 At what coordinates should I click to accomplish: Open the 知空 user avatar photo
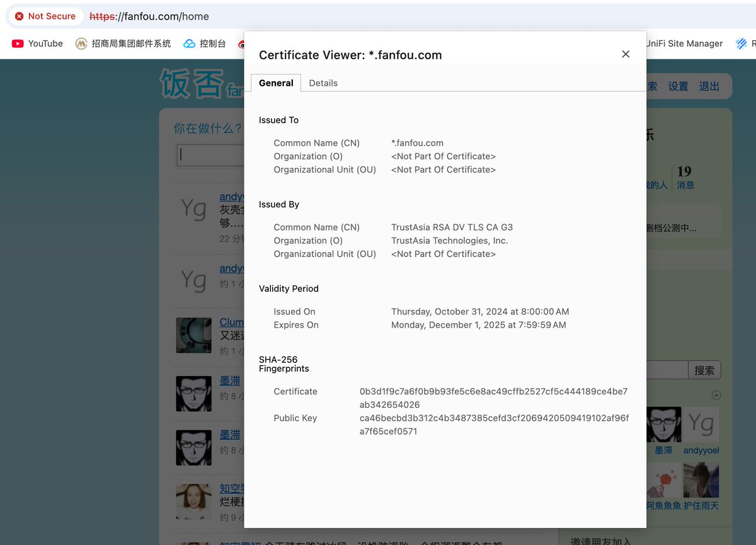[193, 502]
